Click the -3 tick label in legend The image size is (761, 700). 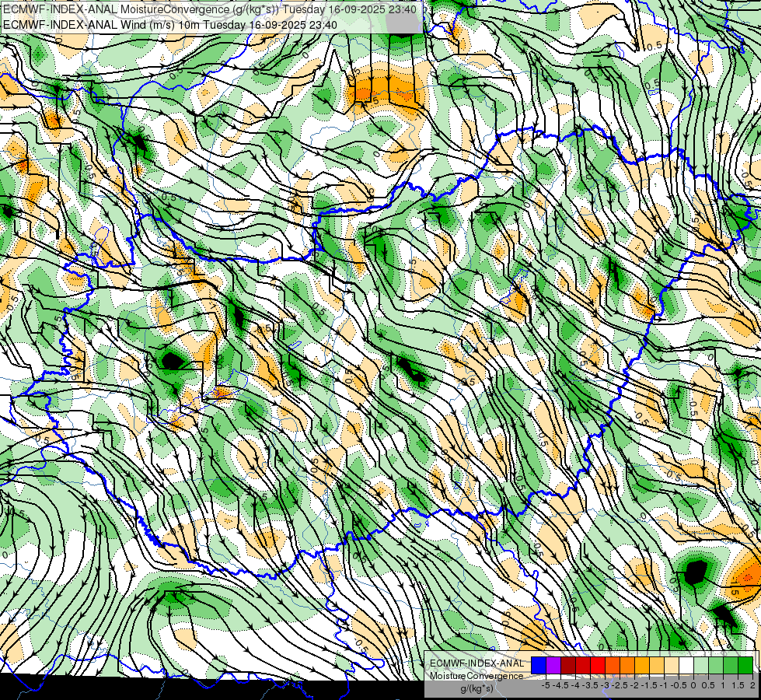point(606,685)
